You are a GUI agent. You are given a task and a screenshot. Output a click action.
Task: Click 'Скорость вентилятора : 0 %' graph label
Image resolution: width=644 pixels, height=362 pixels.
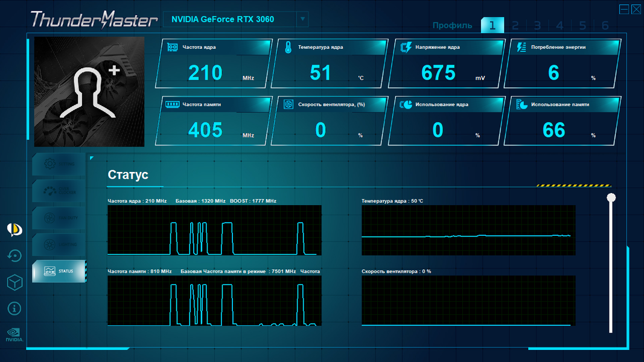tap(397, 271)
